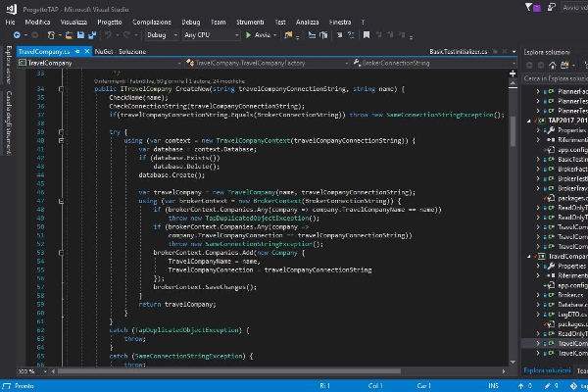588x392 pixels.
Task: Click the Undo toolbar icon
Action: (x=108, y=35)
